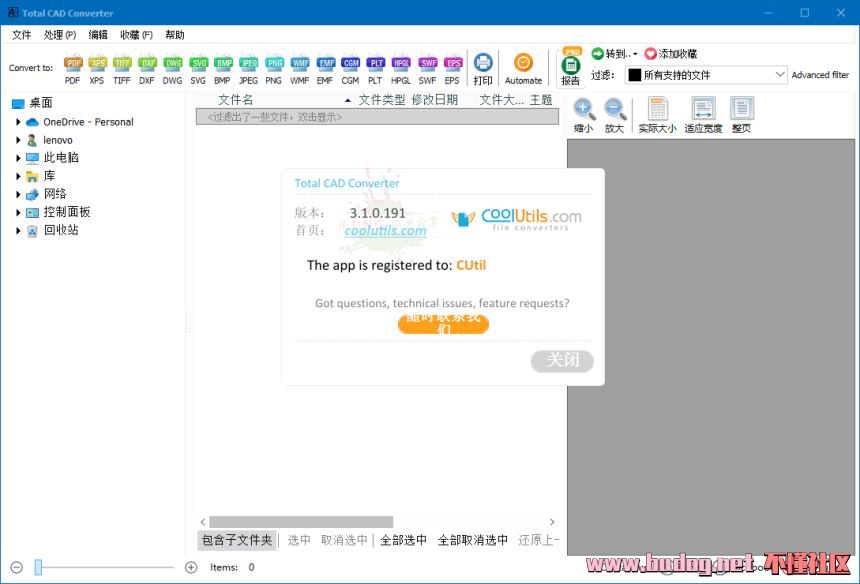Expand the 此电脑 folder tree node
860x584 pixels.
click(19, 158)
